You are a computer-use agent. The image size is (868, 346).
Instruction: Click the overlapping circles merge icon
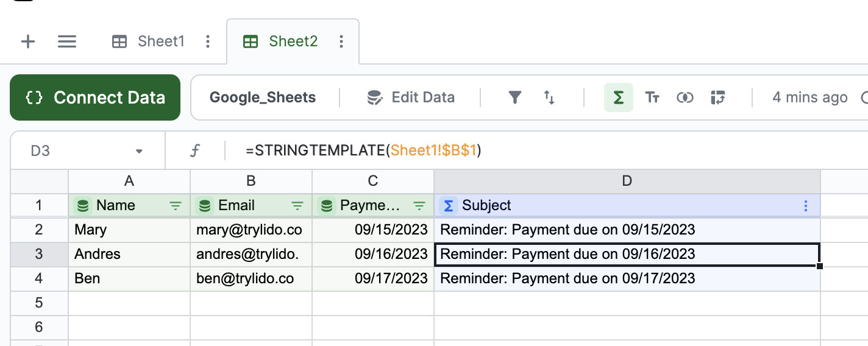pyautogui.click(x=685, y=97)
